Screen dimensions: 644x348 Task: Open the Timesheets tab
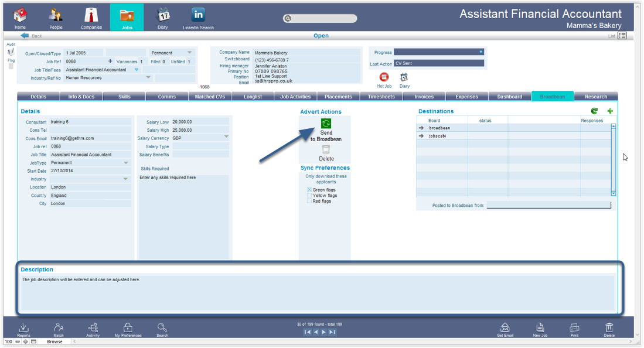[381, 97]
